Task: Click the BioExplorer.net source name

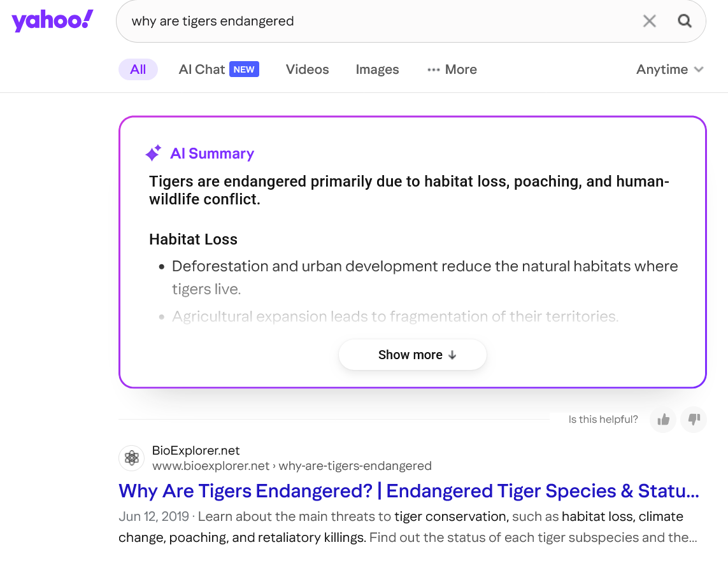Action: coord(196,450)
